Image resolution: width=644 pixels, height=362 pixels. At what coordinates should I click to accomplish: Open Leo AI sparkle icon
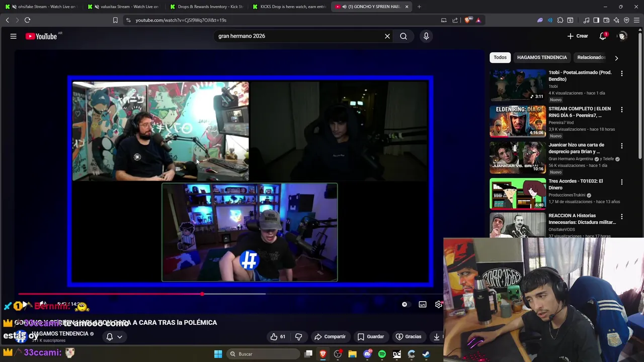[x=616, y=20]
